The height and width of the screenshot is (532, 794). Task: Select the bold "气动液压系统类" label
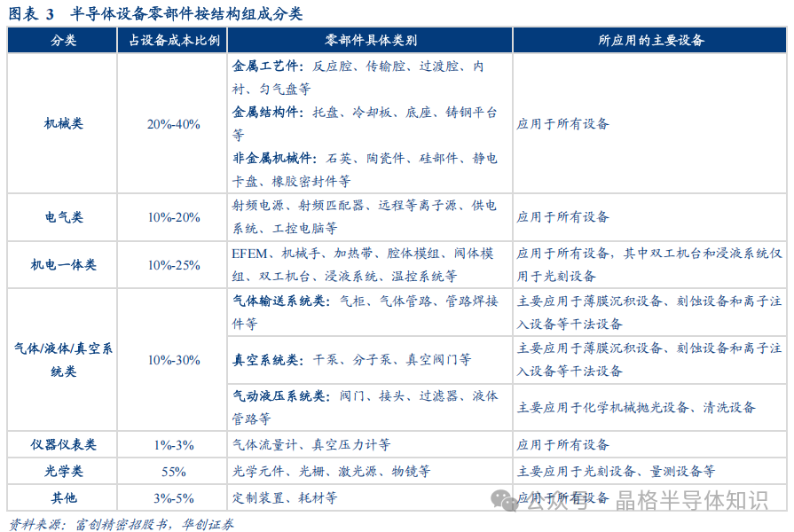279,395
